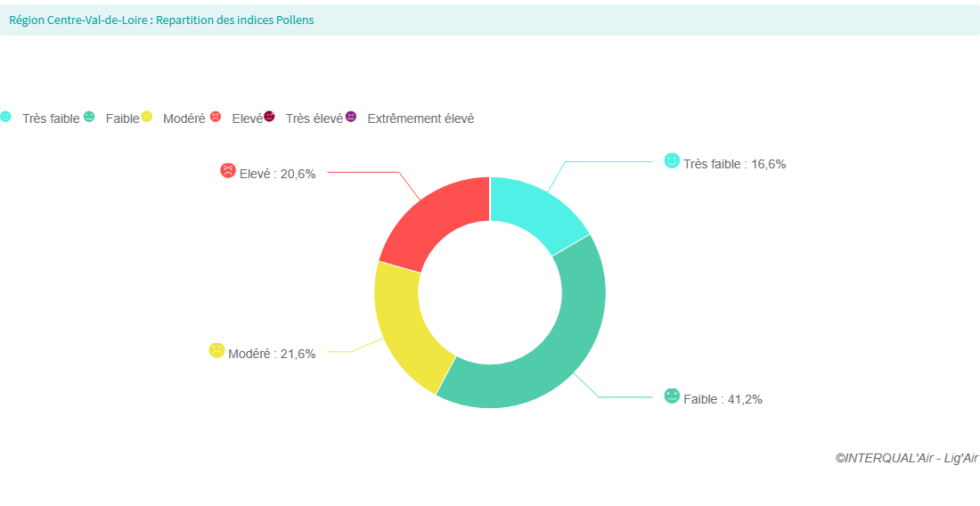Click the Très faible legend smiley icon
The height and width of the screenshot is (506, 980).
pyautogui.click(x=5, y=117)
